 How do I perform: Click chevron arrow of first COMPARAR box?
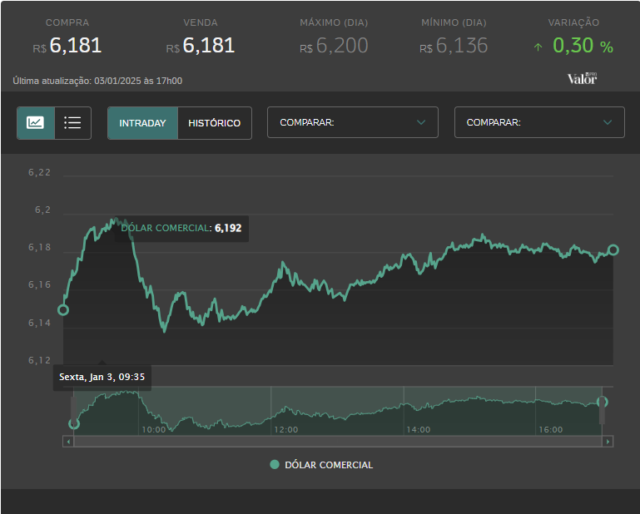[421, 122]
